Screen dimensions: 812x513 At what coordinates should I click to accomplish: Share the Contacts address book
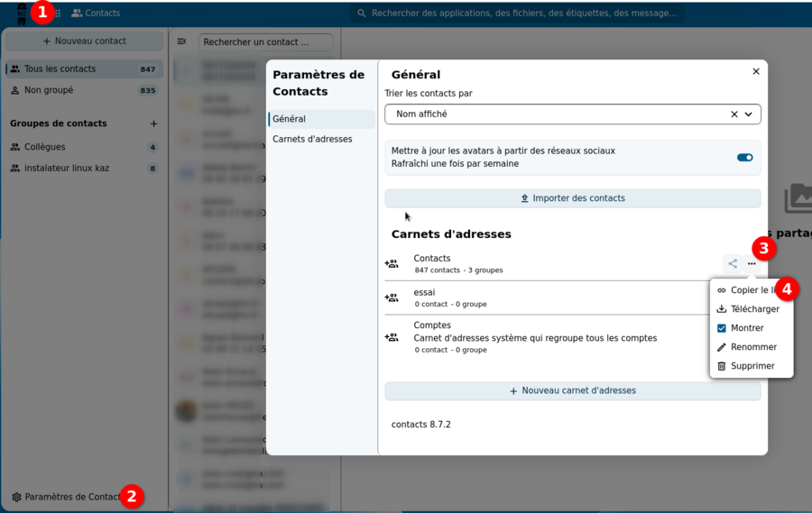point(733,263)
